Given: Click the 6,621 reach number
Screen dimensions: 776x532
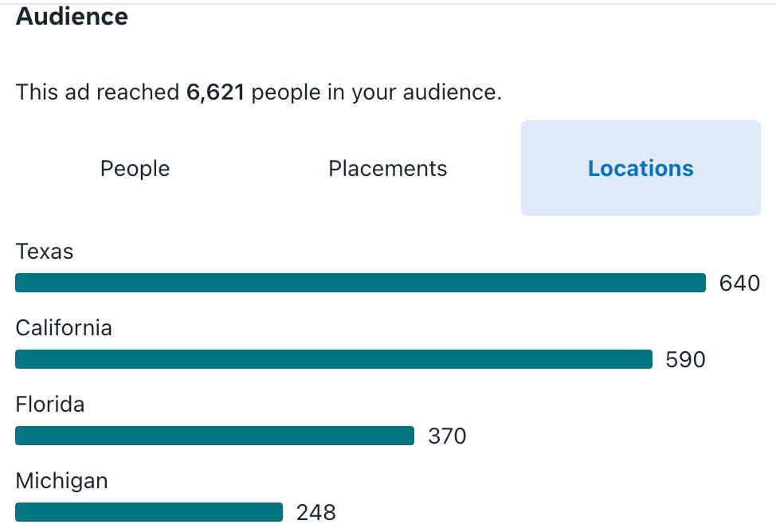Looking at the screenshot, I should [x=215, y=92].
